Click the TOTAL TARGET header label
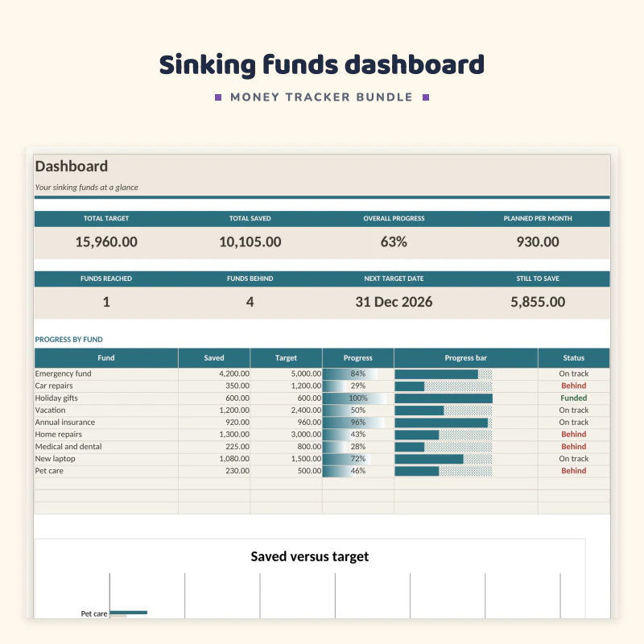644x644 pixels. [x=106, y=218]
